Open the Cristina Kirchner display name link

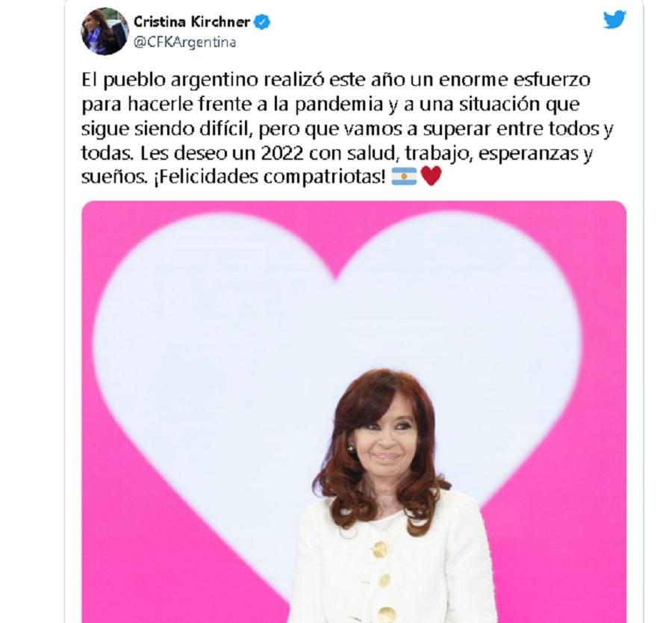tap(192, 22)
